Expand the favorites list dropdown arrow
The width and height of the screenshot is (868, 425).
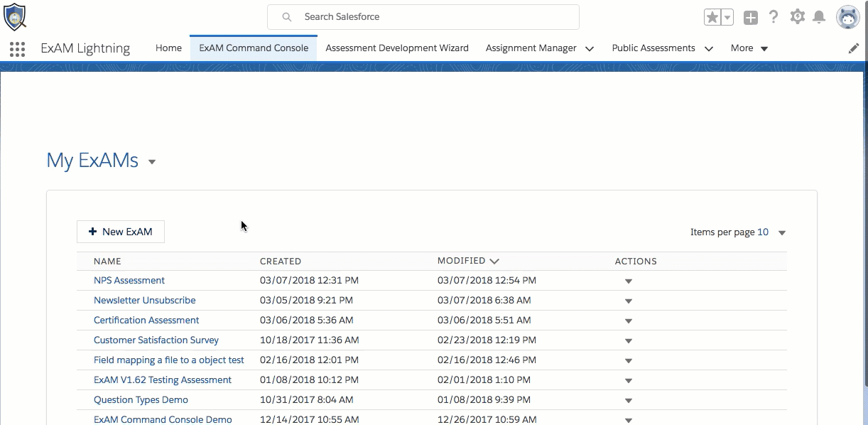727,18
